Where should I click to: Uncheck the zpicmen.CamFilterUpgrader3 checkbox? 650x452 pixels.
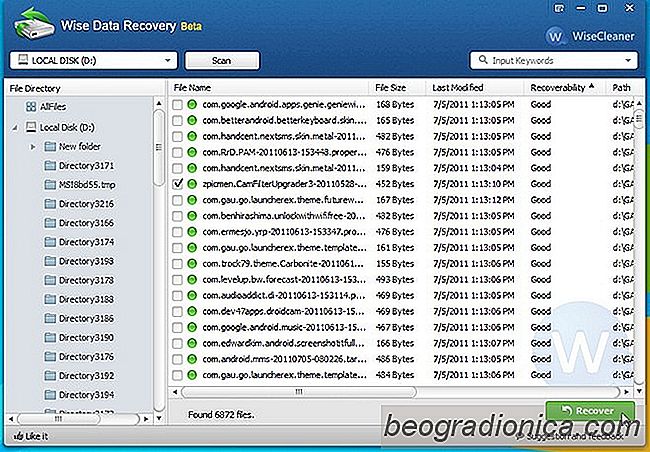[177, 184]
